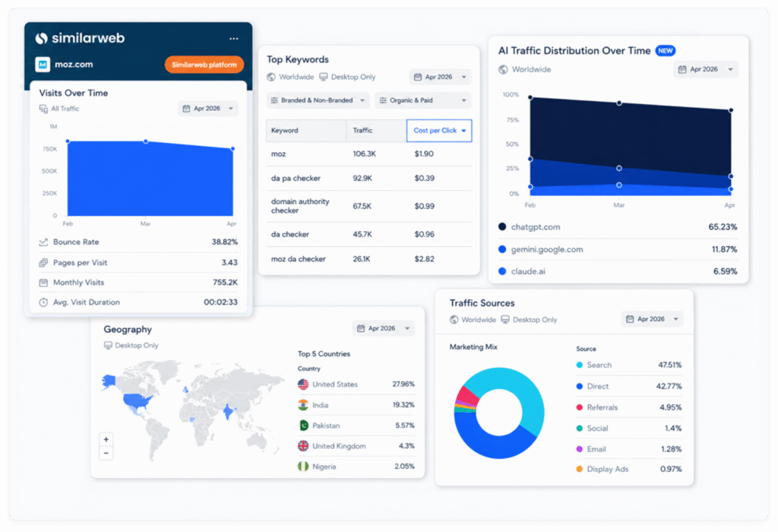Click the Monthly Visits calendar icon
The height and width of the screenshot is (532, 778).
point(43,283)
